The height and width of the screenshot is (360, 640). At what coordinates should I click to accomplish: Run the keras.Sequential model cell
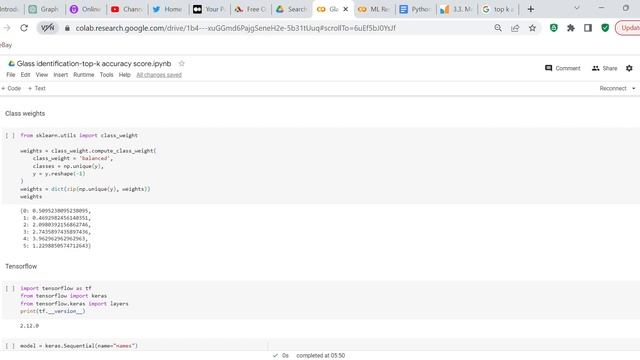pyautogui.click(x=10, y=346)
